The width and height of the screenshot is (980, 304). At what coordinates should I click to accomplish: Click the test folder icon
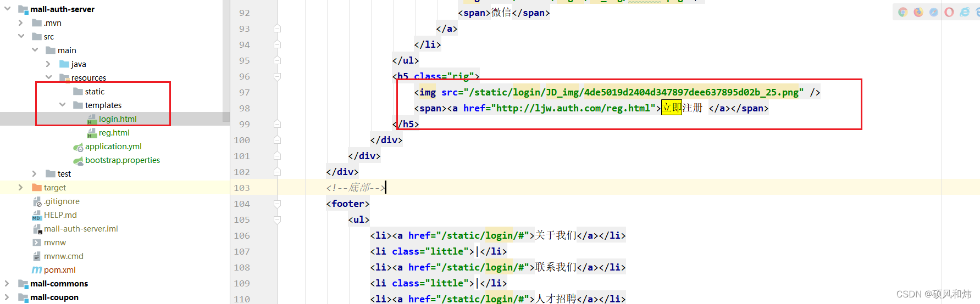point(51,174)
